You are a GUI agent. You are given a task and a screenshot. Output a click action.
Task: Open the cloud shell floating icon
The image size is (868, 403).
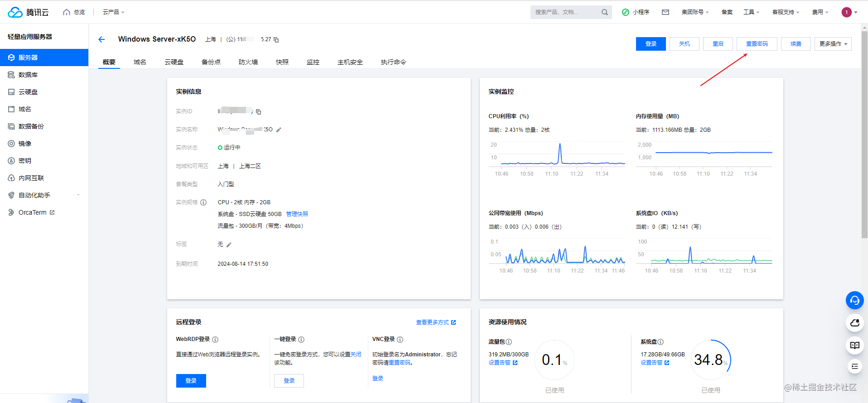[855, 323]
